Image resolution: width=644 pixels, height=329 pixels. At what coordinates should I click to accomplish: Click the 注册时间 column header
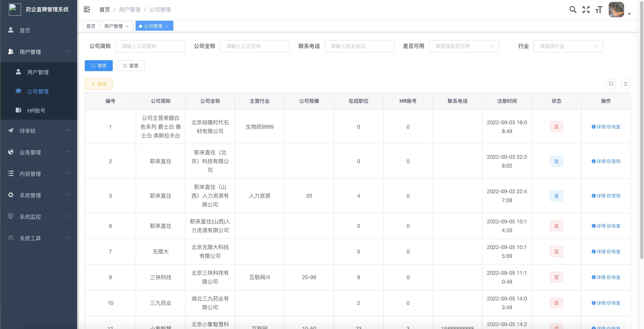point(507,101)
